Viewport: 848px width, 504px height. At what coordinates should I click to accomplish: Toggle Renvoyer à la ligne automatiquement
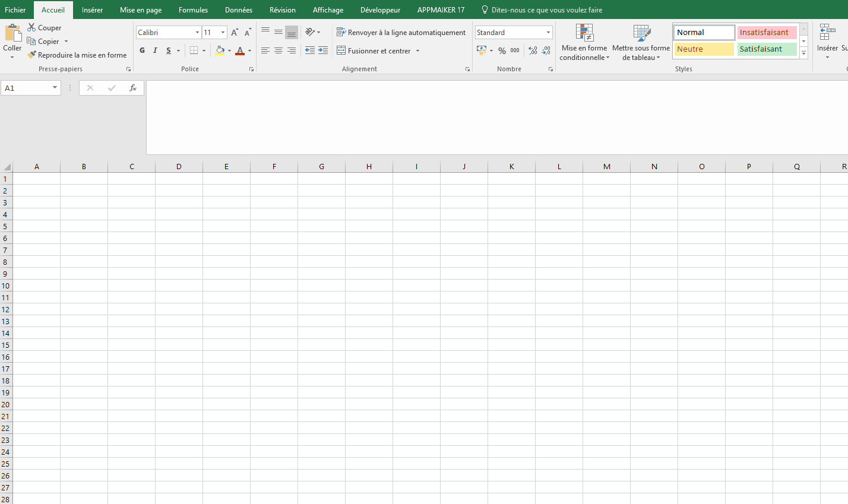pos(401,33)
